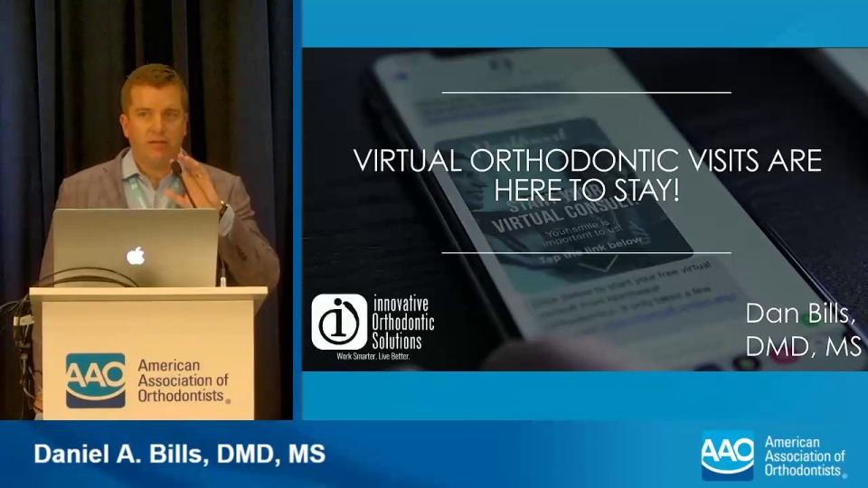The image size is (868, 488).
Task: Click the Apple logo on the laptop
Action: pos(135,256)
